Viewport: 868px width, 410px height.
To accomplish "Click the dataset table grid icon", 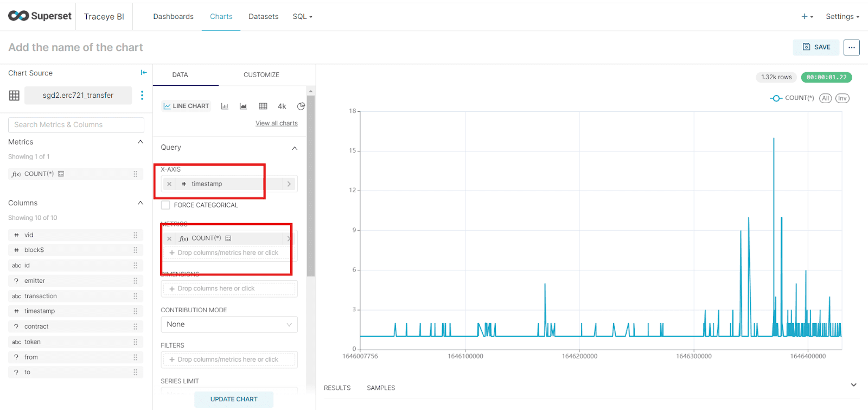I will point(14,96).
